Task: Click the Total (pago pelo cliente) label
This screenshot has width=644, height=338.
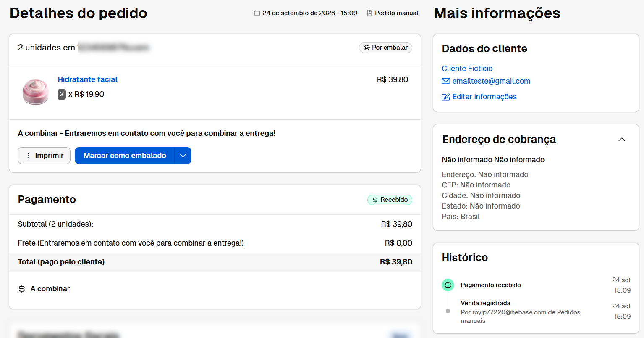Action: tap(61, 262)
